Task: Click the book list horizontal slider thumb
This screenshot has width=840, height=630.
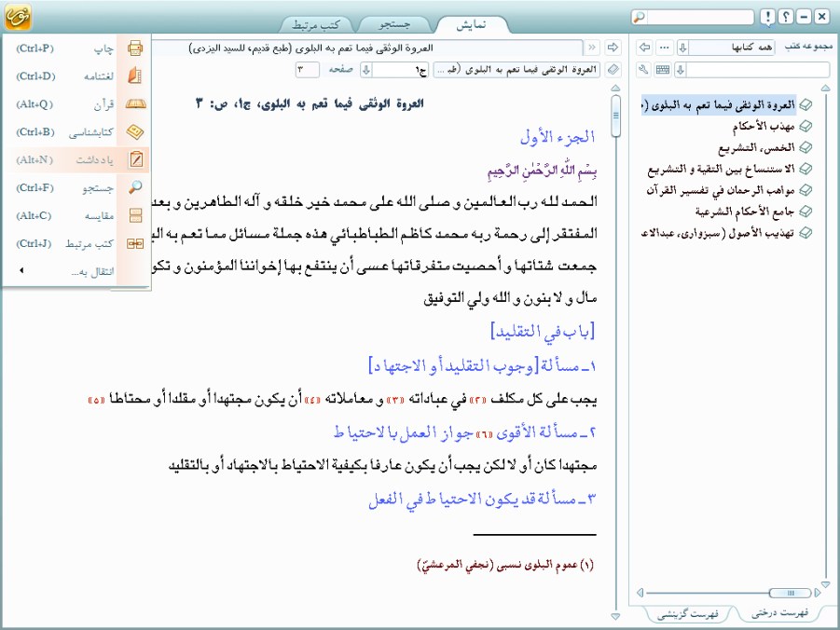Action: (791, 593)
